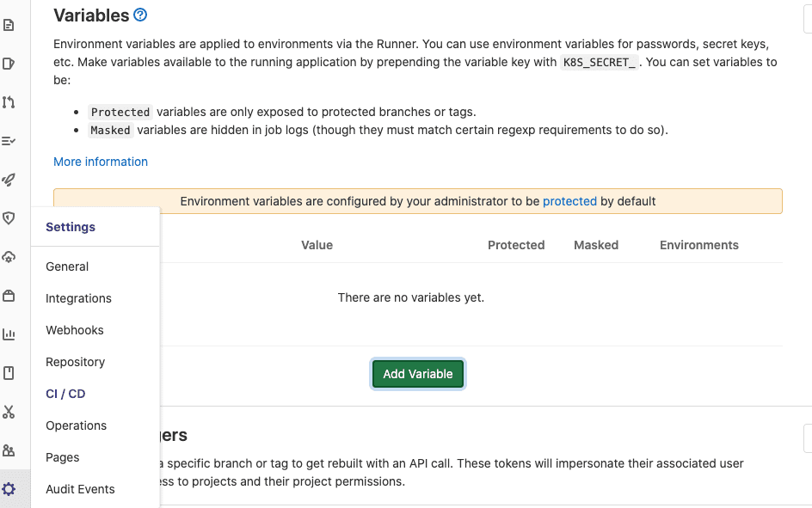Open the Members icon in sidebar
This screenshot has height=508, width=812.
click(9, 450)
